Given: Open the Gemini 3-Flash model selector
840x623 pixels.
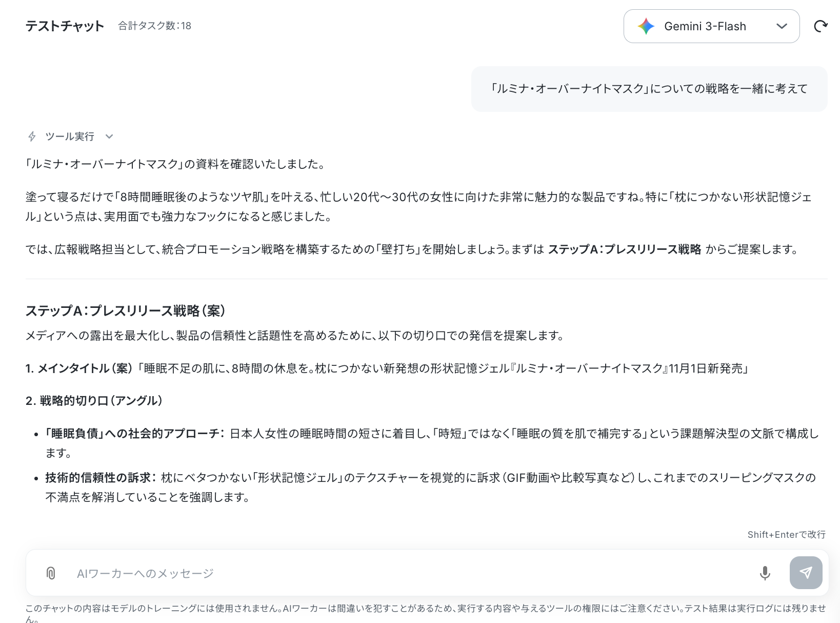Looking at the screenshot, I should [x=711, y=26].
